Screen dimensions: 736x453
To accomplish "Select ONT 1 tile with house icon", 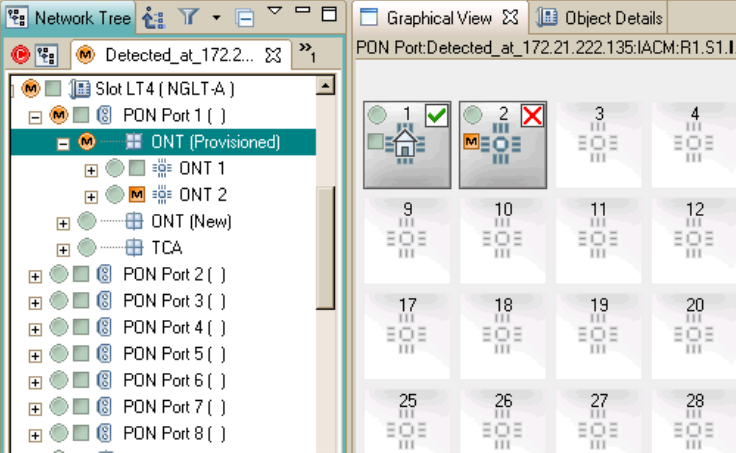I will point(408,144).
